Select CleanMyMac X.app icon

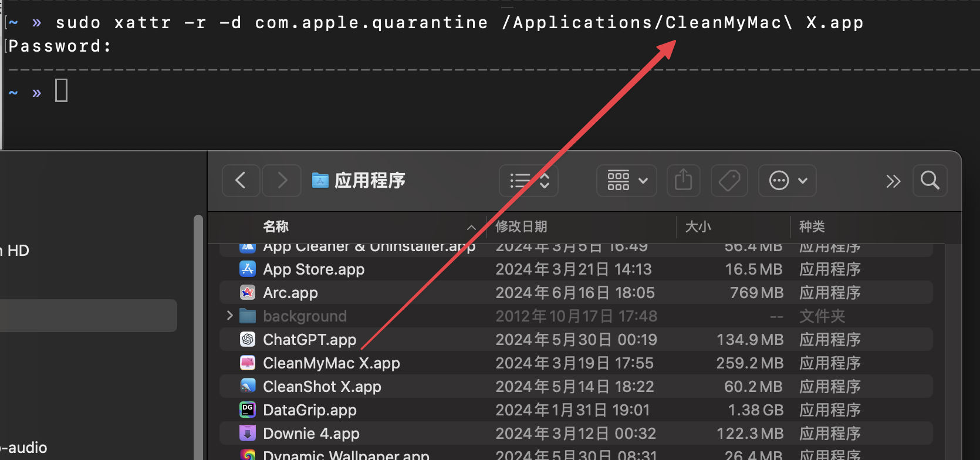click(x=248, y=363)
